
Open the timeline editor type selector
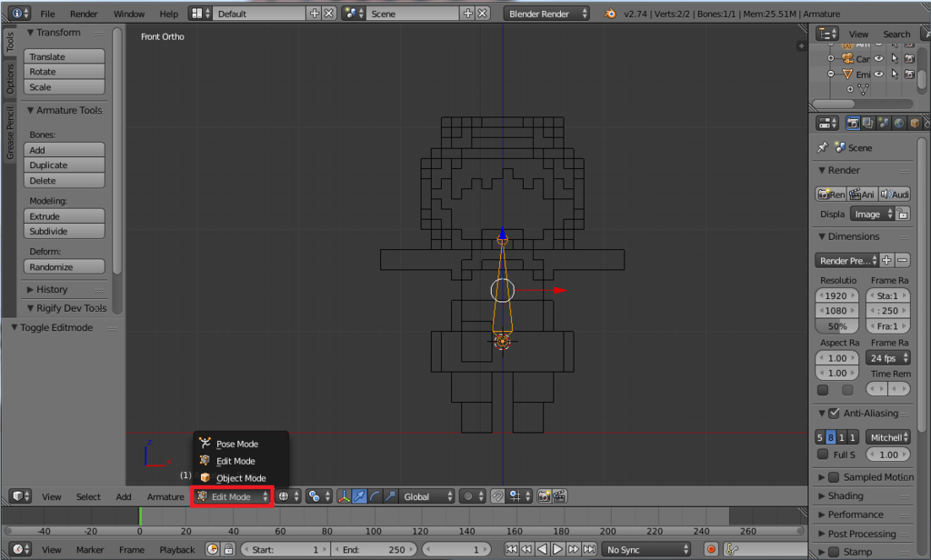[x=21, y=549]
